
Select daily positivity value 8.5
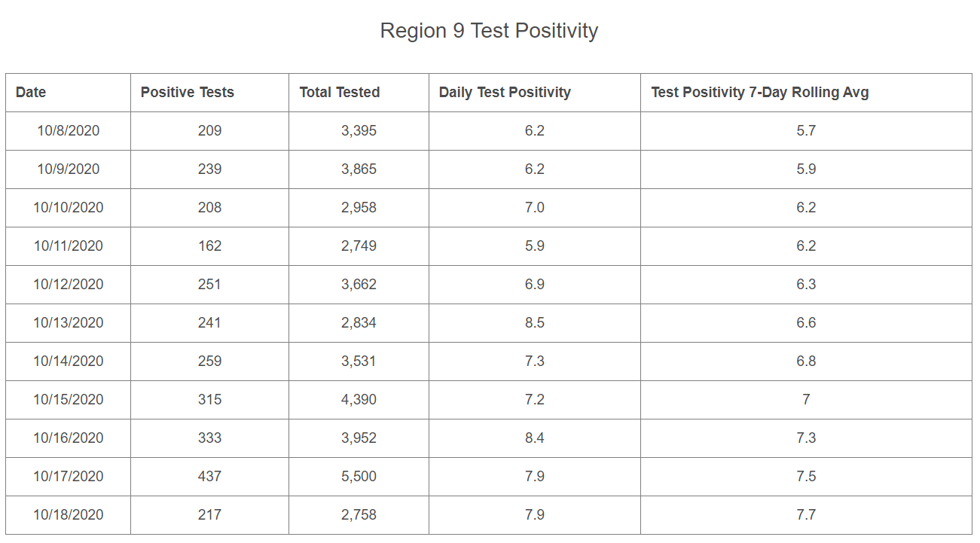pos(535,323)
